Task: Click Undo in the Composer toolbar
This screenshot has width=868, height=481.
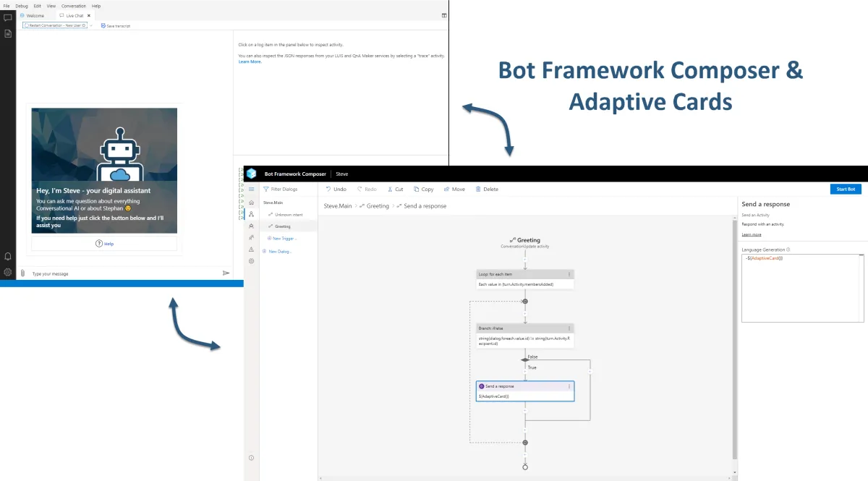Action: (336, 189)
